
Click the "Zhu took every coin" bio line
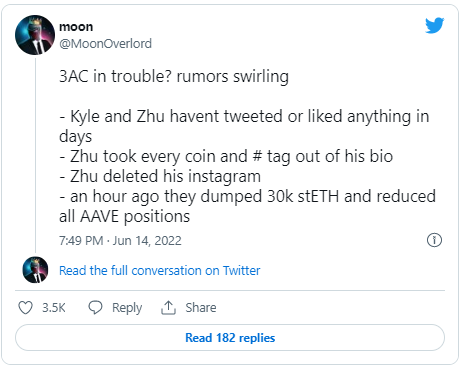pyautogui.click(x=226, y=156)
